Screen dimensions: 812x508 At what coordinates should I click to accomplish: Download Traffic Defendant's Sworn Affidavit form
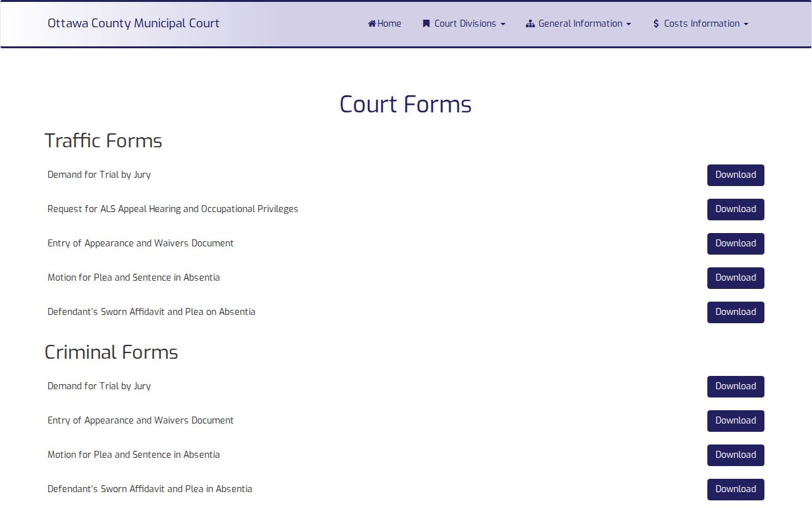pos(736,312)
